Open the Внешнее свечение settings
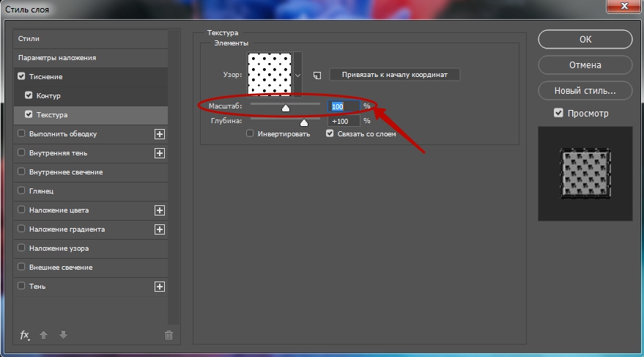This screenshot has height=357, width=644. [91, 268]
